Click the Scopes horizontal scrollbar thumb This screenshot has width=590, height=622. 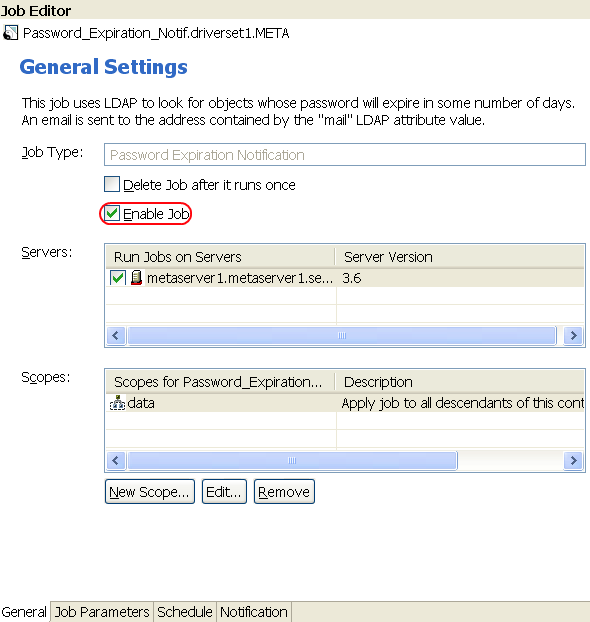click(x=292, y=461)
